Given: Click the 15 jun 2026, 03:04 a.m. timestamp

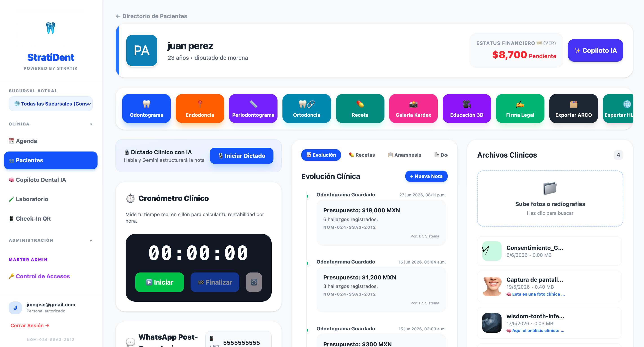Looking at the screenshot, I should [x=422, y=262].
